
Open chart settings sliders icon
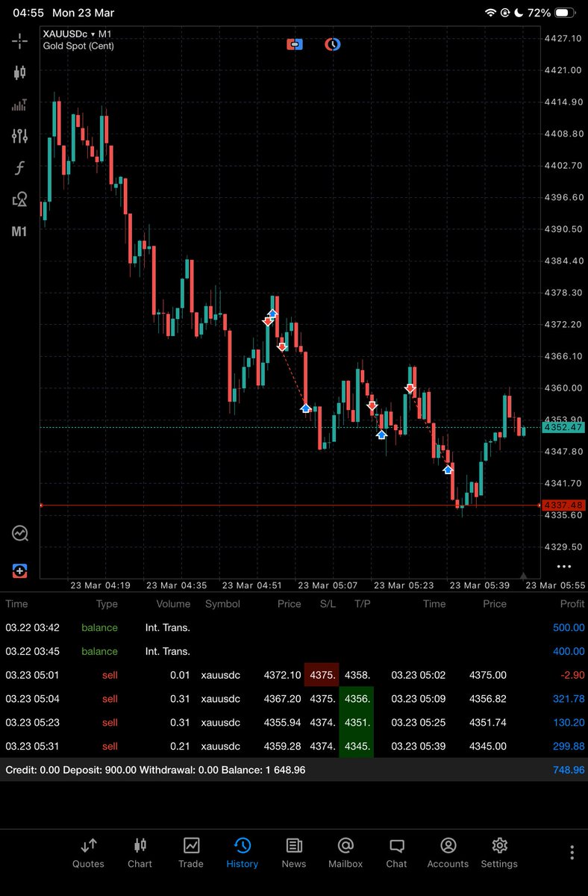point(19,136)
